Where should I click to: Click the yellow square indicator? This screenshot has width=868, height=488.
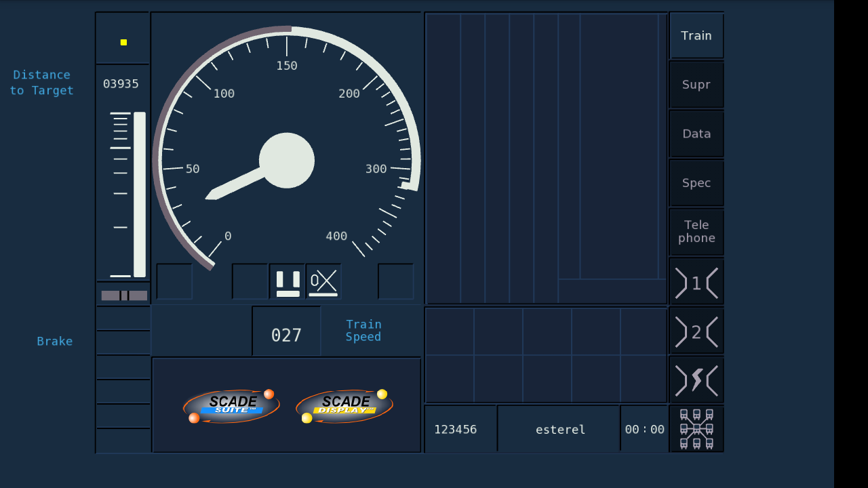tap(123, 42)
